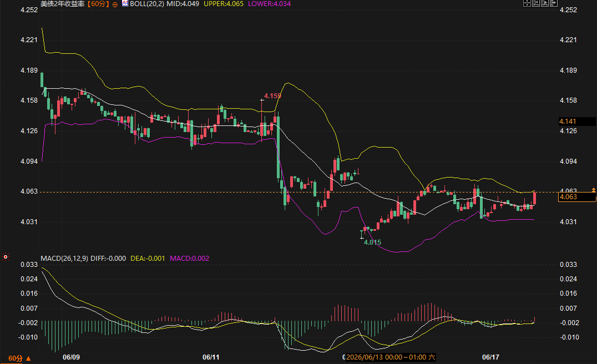Click the 4.158 label on left price axis
597x364 pixels.
coord(29,100)
